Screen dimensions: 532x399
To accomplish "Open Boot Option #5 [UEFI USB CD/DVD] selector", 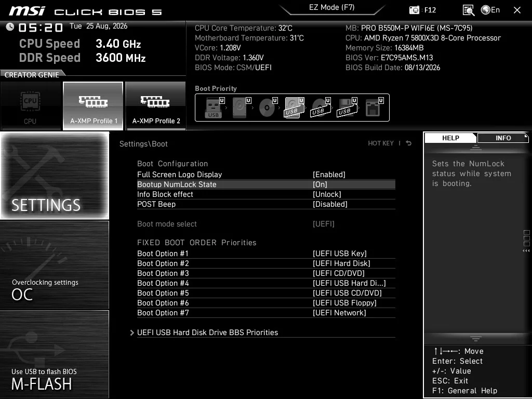I will [347, 293].
